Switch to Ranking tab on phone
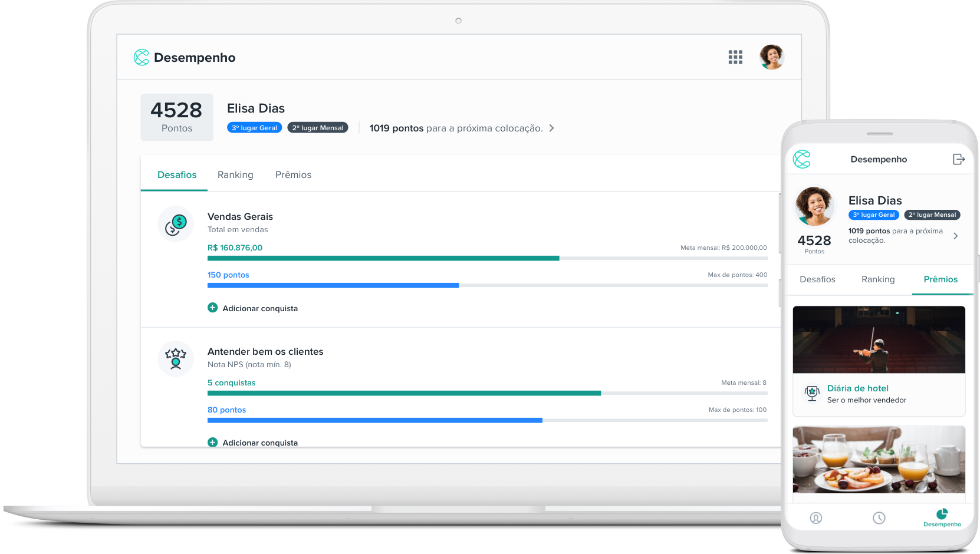 tap(878, 279)
